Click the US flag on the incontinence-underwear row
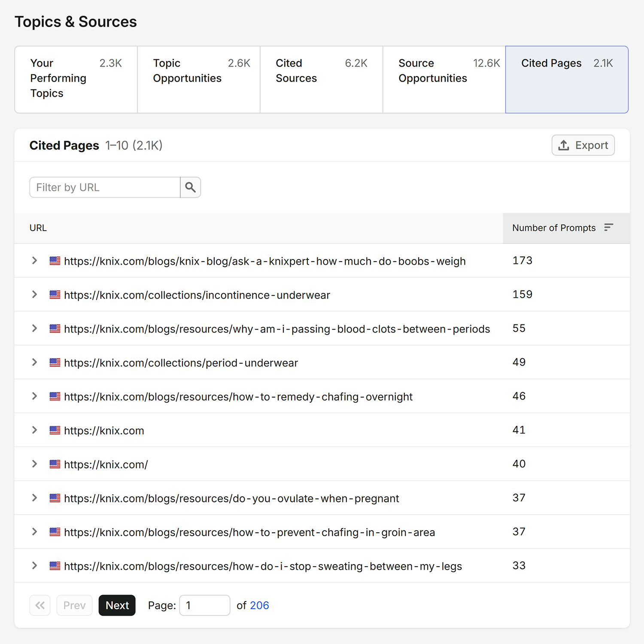This screenshot has height=644, width=644. pos(55,295)
